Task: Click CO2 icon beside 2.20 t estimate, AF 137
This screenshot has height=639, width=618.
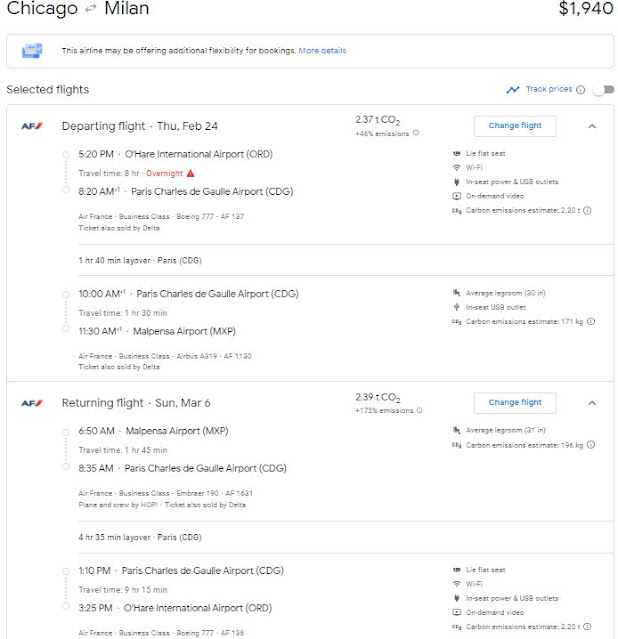Action: tap(457, 211)
